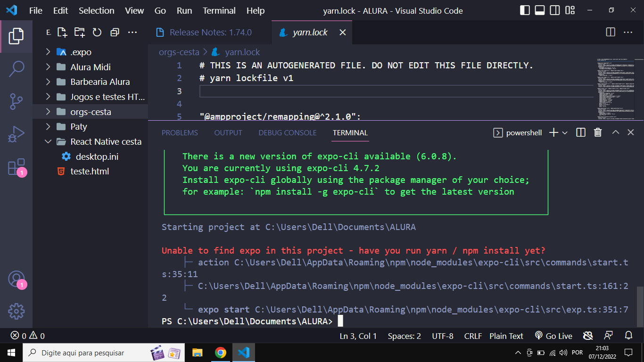Switch to Release Notes: 1.74.0 tab
The height and width of the screenshot is (362, 644).
(210, 33)
